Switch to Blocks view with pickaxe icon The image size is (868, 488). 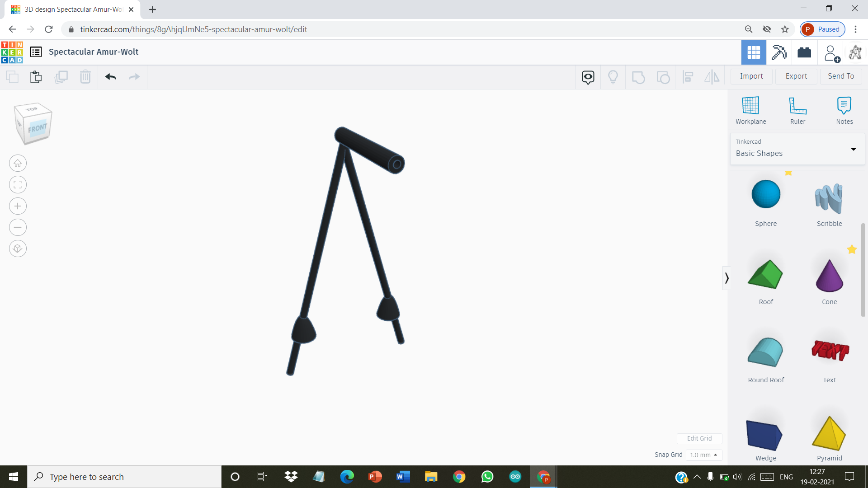pos(779,52)
